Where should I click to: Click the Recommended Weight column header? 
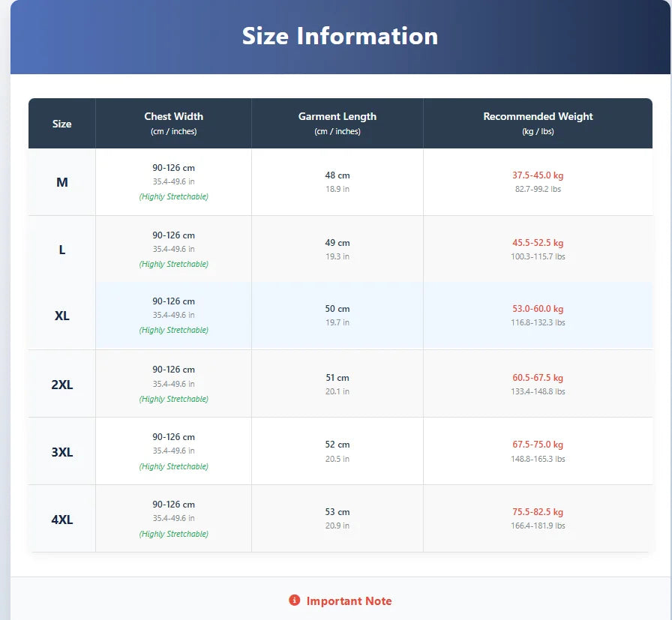[x=538, y=117]
